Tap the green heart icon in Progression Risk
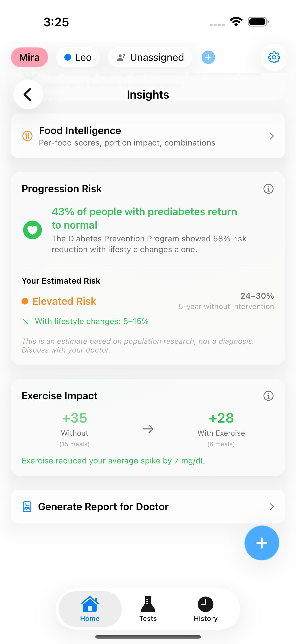Image resolution: width=296 pixels, height=644 pixels. pos(32,230)
